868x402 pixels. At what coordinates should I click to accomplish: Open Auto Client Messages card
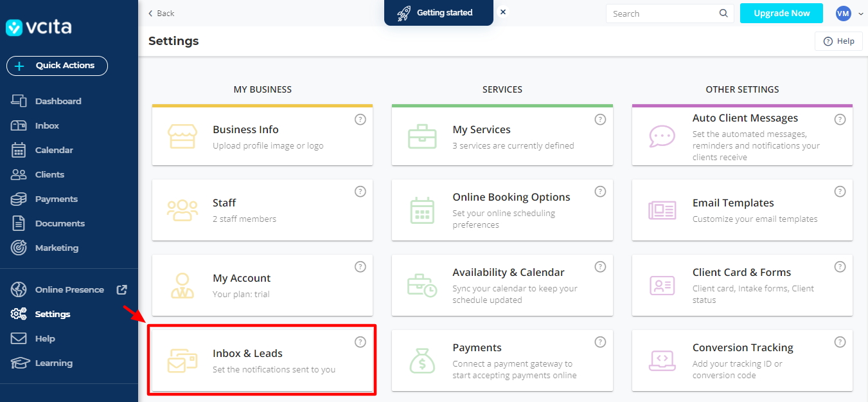pos(742,136)
